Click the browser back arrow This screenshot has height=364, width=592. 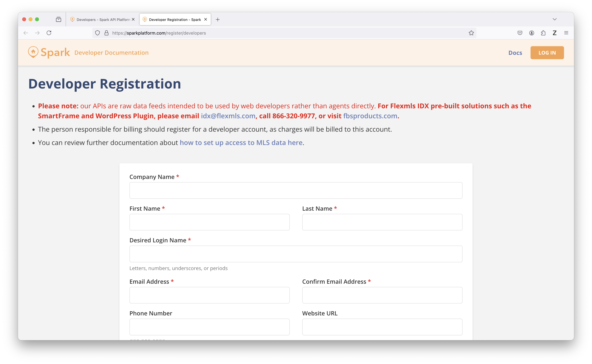(26, 33)
